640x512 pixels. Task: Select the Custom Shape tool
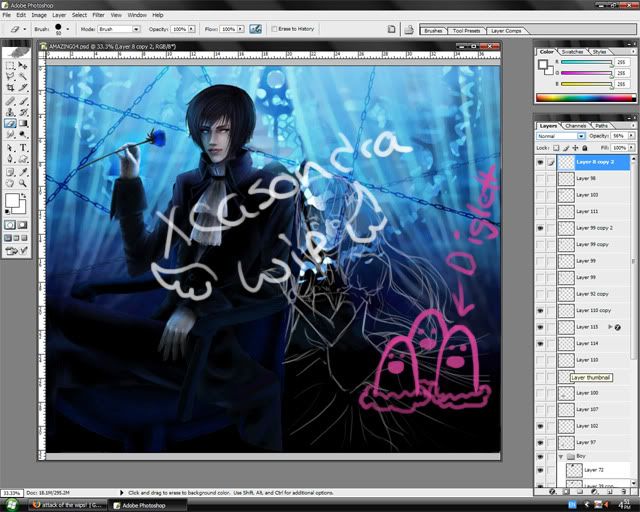click(x=23, y=159)
